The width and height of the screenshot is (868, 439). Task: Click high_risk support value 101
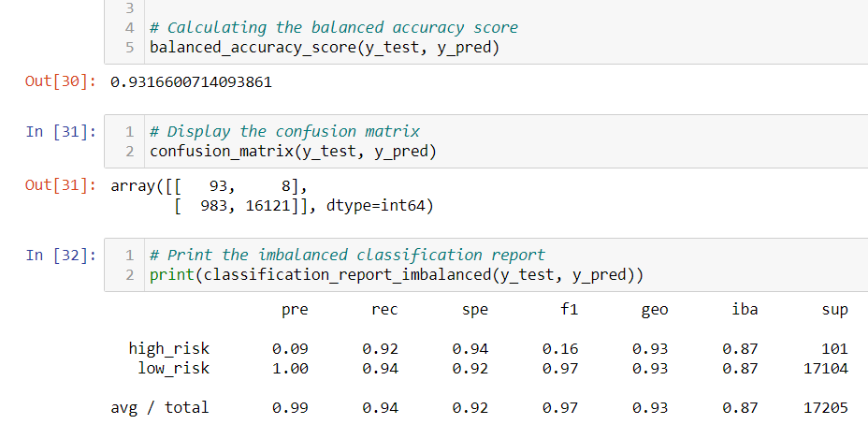[x=834, y=349]
